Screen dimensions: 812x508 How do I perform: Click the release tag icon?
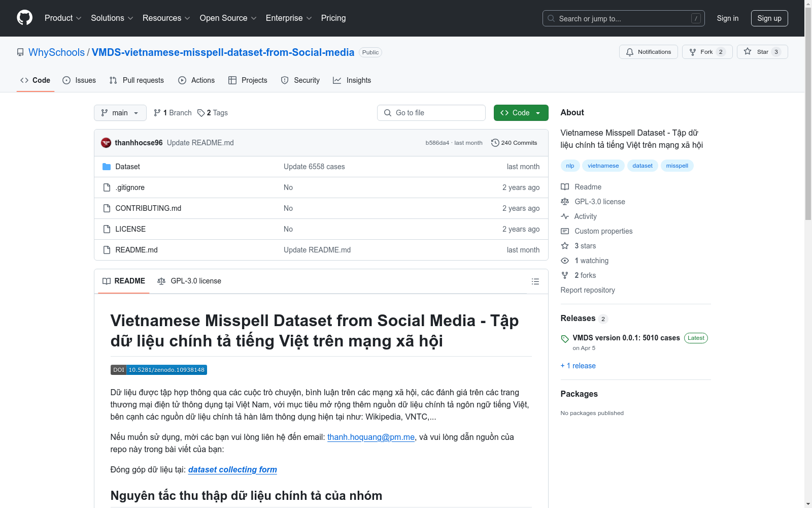pyautogui.click(x=565, y=339)
